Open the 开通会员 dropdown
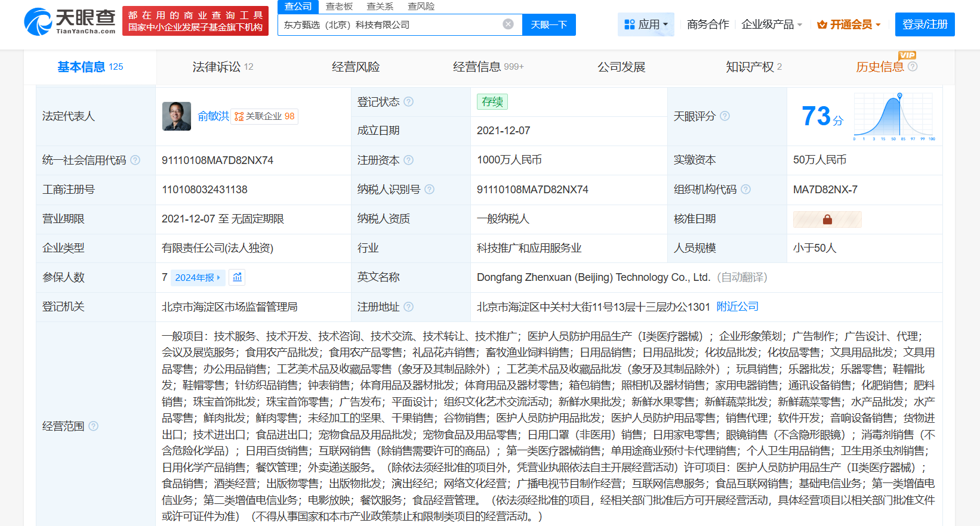Viewport: 980px width, 526px height. point(849,24)
